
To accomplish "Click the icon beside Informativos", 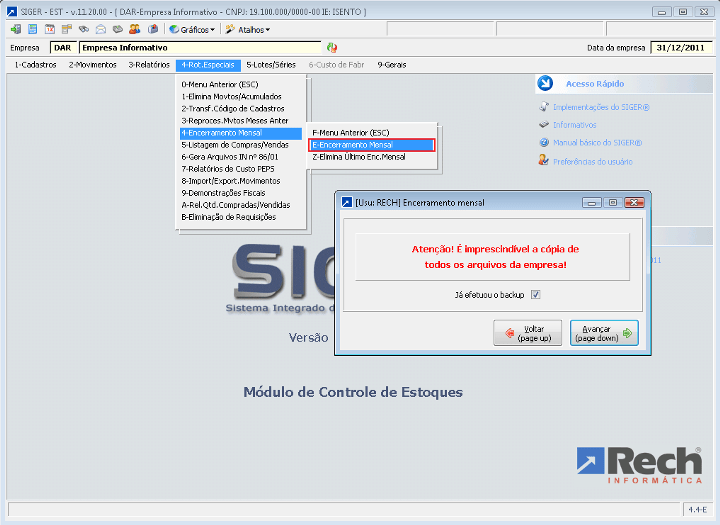I will pos(544,124).
